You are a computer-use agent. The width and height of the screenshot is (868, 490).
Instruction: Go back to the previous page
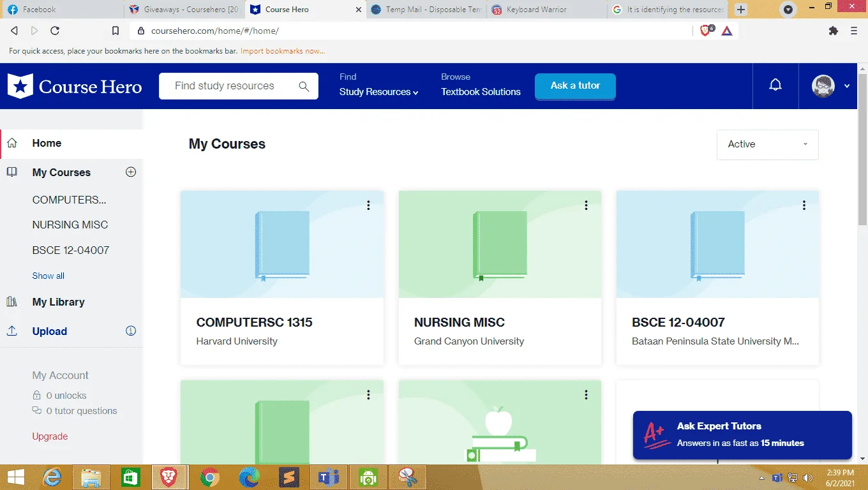click(x=14, y=31)
